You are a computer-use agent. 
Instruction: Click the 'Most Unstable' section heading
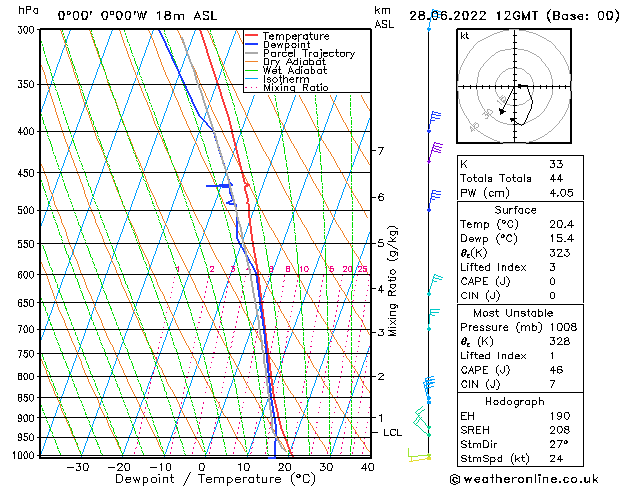513,313
